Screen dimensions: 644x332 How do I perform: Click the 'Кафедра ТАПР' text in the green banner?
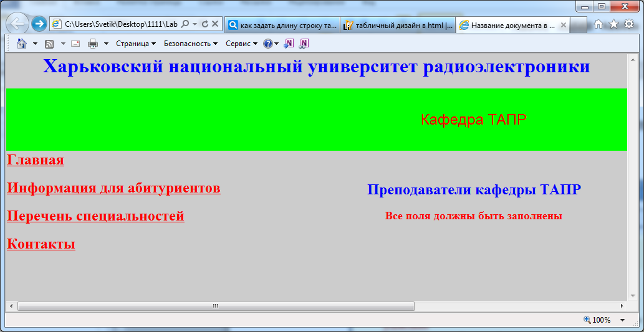(x=474, y=120)
